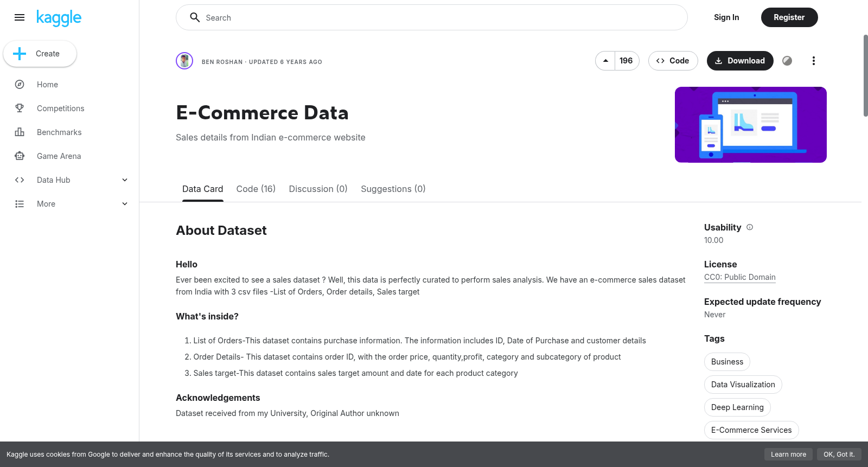This screenshot has height=467, width=868.
Task: Switch to Suggestions (0) tab
Action: 393,189
